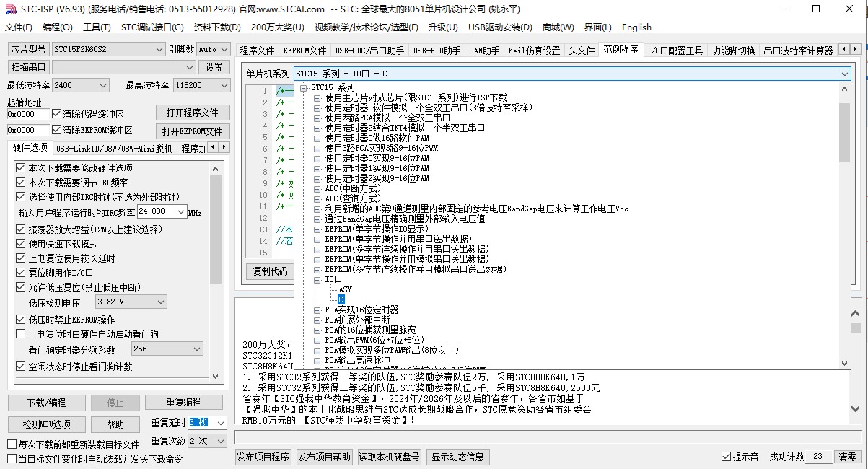
Task: Click the 发布项目程序 button
Action: [x=263, y=457]
